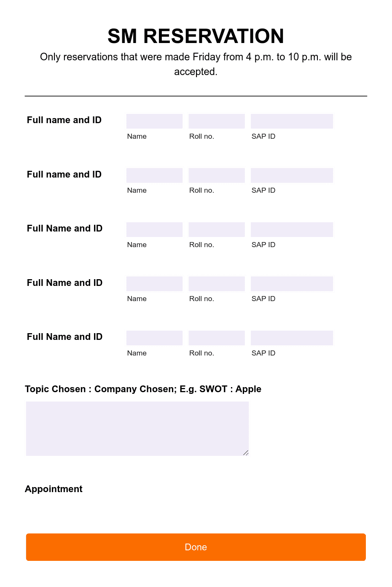
Task: Click the SM RESERVATION title
Action: (196, 36)
